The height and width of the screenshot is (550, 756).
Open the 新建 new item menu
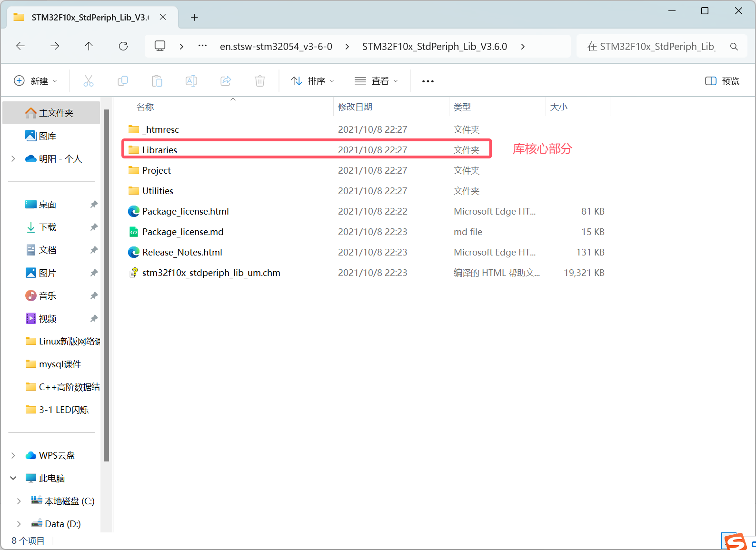pos(36,81)
